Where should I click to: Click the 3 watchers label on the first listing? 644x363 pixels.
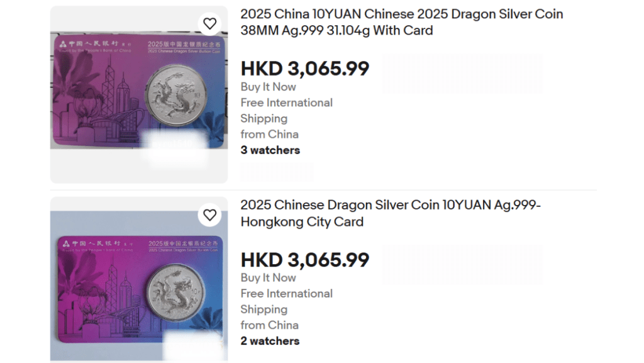pyautogui.click(x=270, y=150)
